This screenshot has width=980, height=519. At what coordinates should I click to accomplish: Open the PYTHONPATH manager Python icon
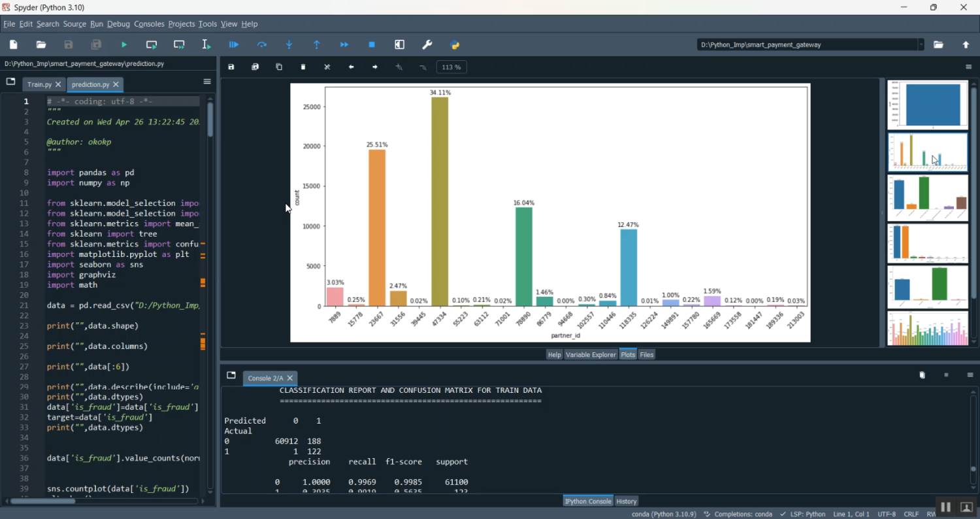pos(455,45)
